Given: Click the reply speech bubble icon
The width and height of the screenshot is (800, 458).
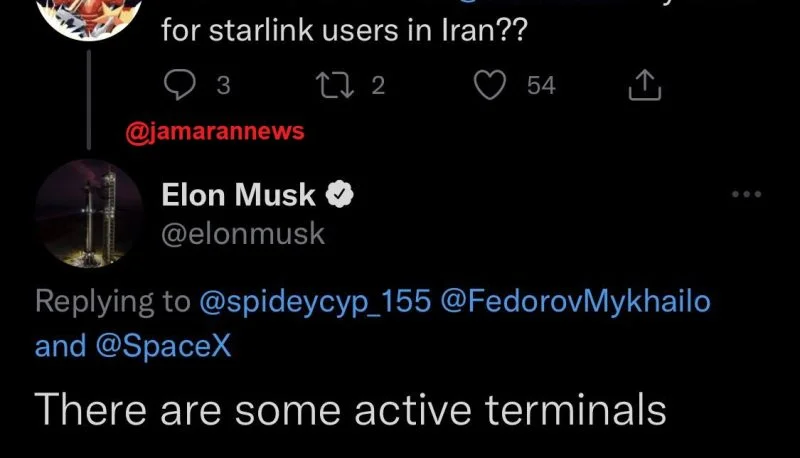Looking at the screenshot, I should pyautogui.click(x=180, y=85).
